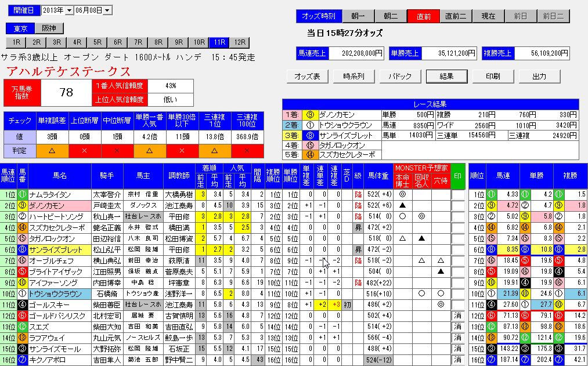Open the 時系列 view
The height and width of the screenshot is (366, 588).
pos(353,77)
